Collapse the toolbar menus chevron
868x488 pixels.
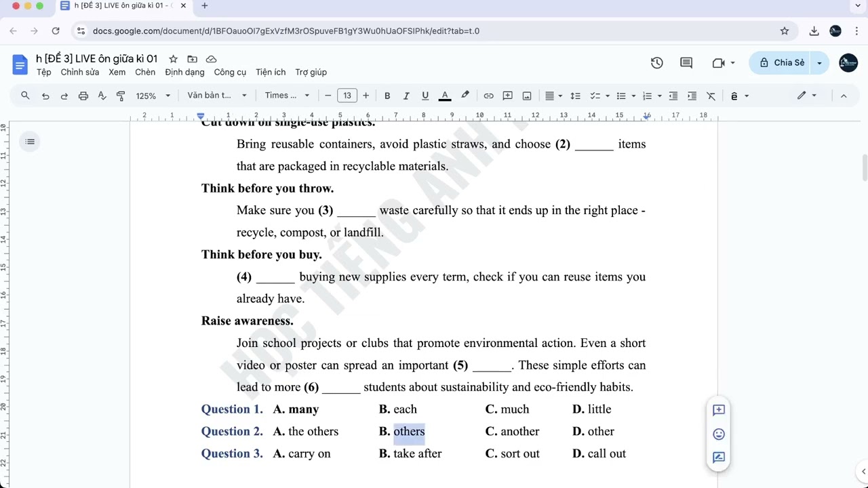click(844, 96)
